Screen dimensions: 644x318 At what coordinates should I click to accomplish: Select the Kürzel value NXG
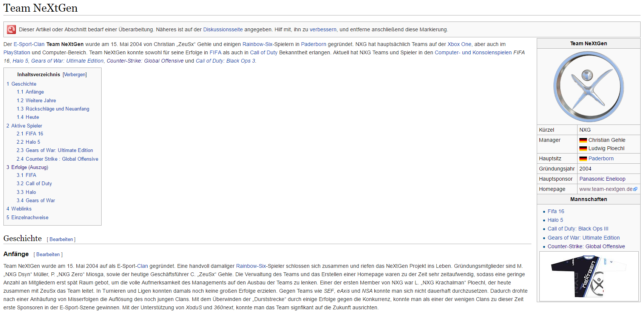tap(585, 130)
